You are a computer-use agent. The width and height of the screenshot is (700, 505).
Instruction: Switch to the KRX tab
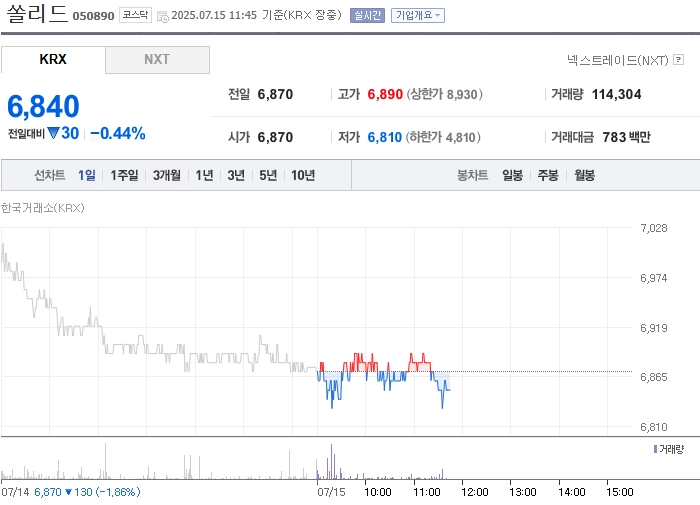53,59
